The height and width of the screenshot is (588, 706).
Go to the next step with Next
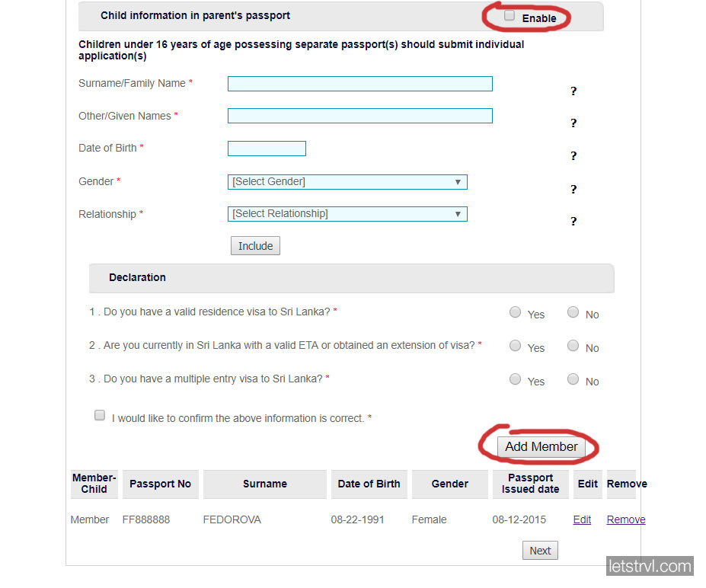[x=540, y=551]
